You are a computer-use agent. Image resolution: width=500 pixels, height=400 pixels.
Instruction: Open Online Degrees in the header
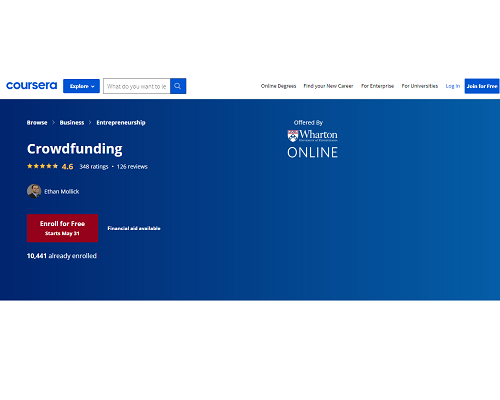coord(278,86)
